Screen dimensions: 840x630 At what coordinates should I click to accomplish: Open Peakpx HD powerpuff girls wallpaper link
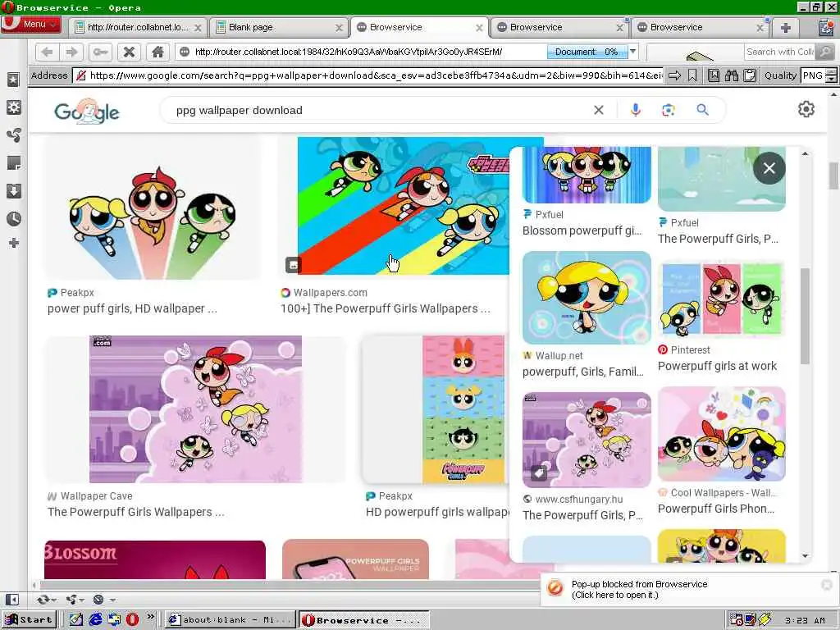click(437, 512)
